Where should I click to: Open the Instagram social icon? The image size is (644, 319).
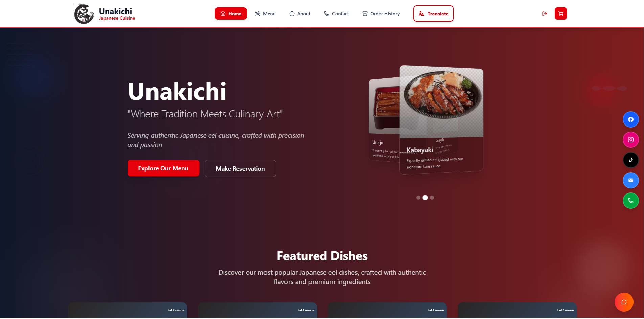click(x=631, y=140)
